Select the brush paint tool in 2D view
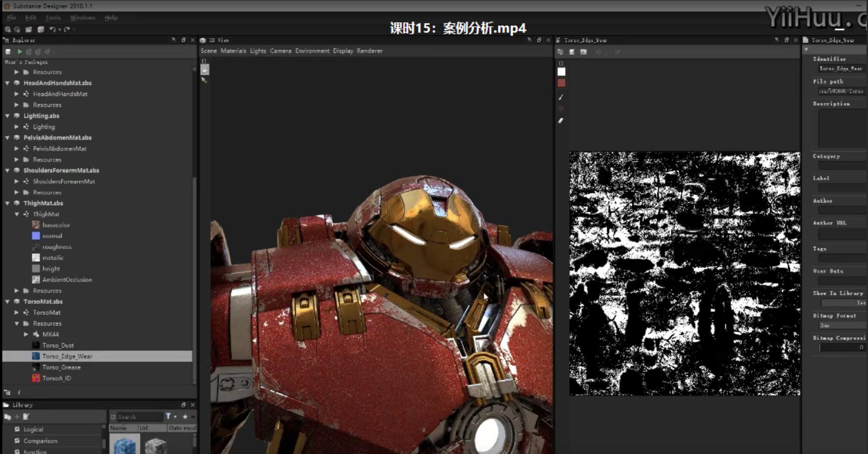Viewport: 868px width, 454px height. coord(561,97)
